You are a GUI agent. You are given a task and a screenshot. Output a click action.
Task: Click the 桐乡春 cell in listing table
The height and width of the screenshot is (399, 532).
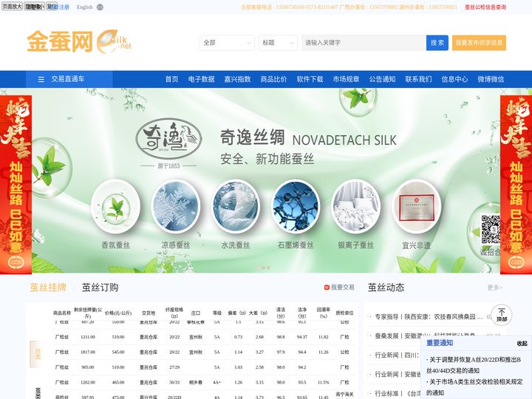(x=196, y=383)
